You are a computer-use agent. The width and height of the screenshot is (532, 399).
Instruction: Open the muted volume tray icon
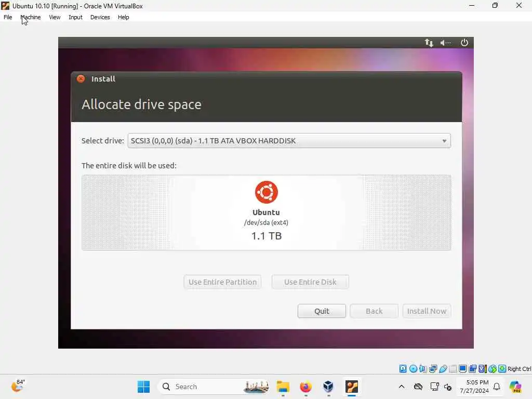click(x=448, y=387)
